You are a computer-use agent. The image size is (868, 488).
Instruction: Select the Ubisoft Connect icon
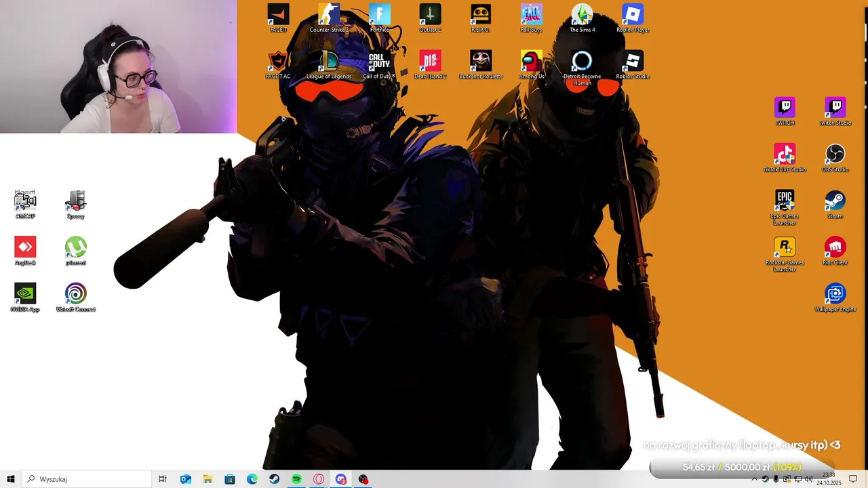coord(75,298)
